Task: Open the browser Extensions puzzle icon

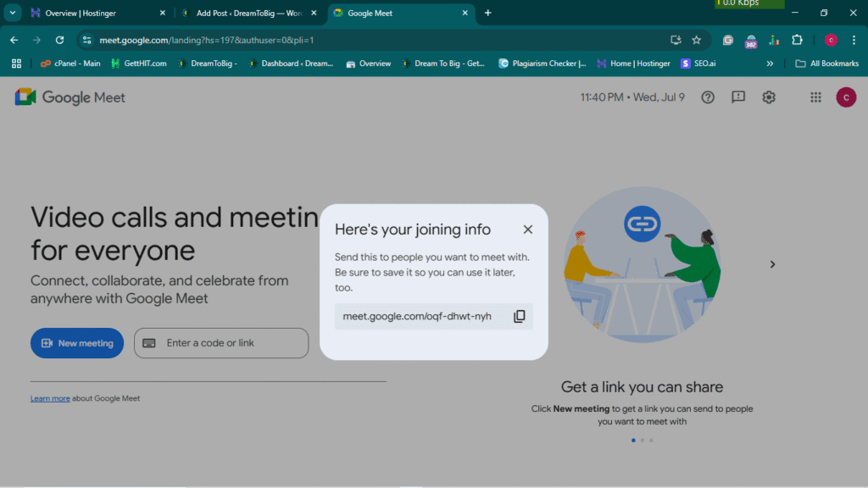Action: (797, 40)
